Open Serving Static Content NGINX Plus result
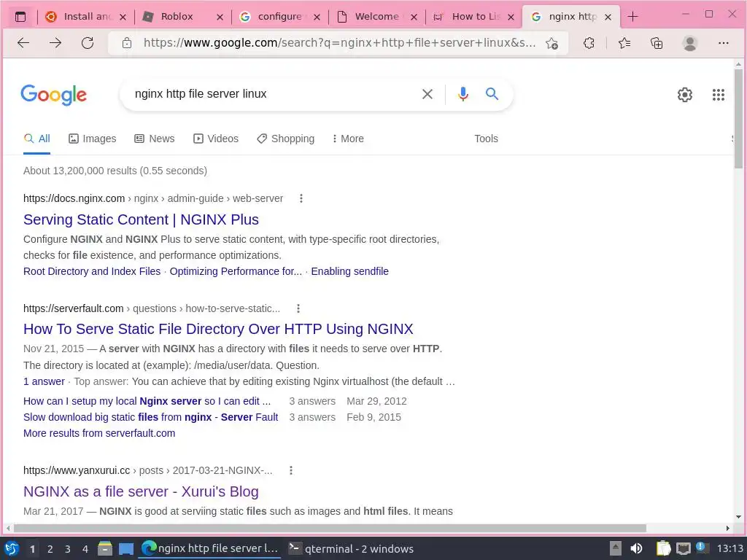Screen dimensions: 747x560 (x=141, y=219)
